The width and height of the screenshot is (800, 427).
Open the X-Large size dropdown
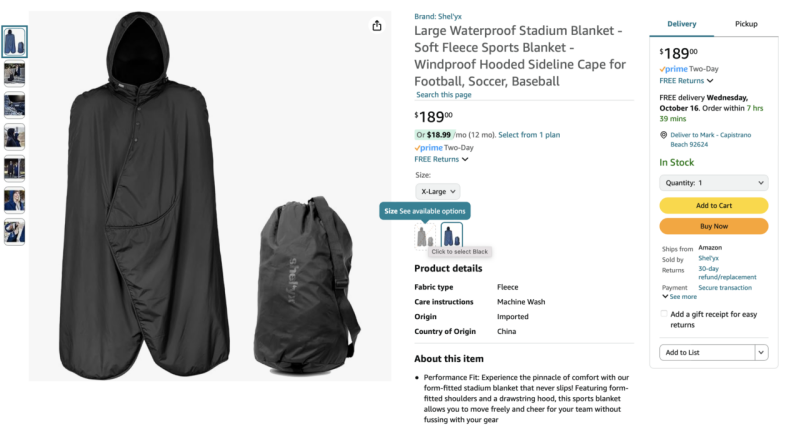[438, 191]
